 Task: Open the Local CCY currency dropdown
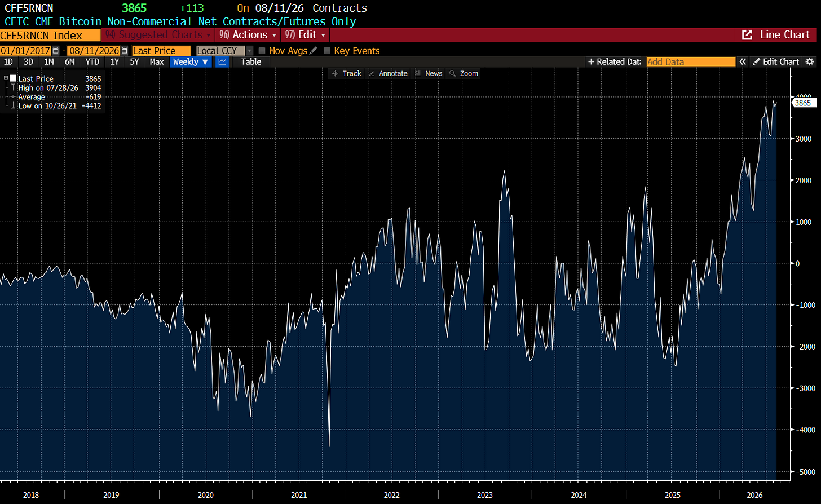pos(224,51)
